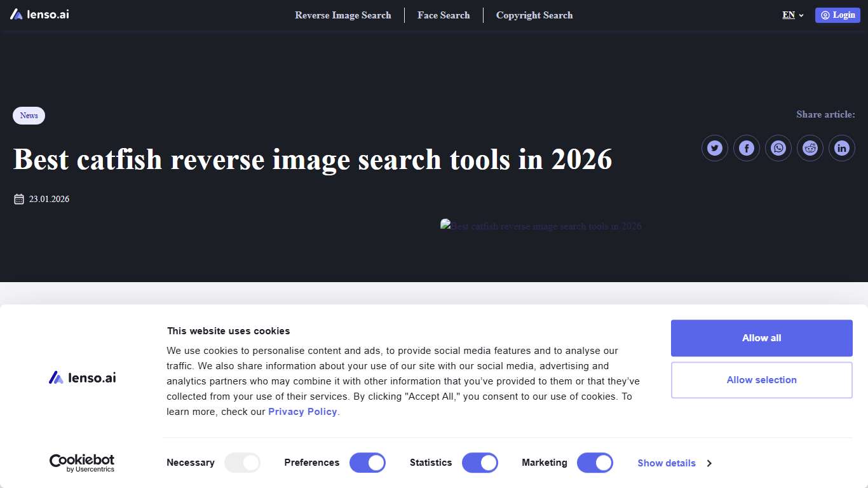Click the Allow all button
This screenshot has height=488, width=868.
pos(761,337)
